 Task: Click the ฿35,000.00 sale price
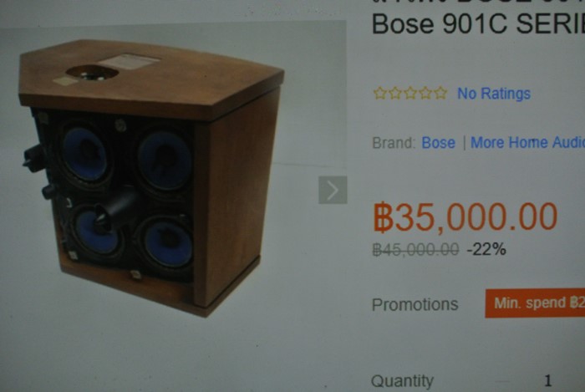coord(465,216)
